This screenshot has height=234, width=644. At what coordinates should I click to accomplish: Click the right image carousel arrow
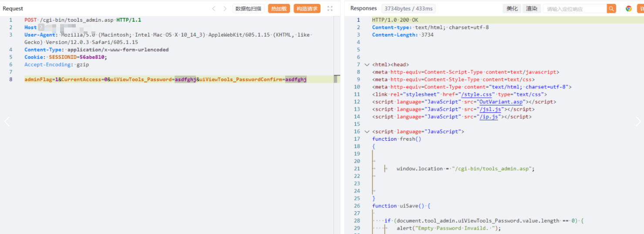(x=638, y=122)
